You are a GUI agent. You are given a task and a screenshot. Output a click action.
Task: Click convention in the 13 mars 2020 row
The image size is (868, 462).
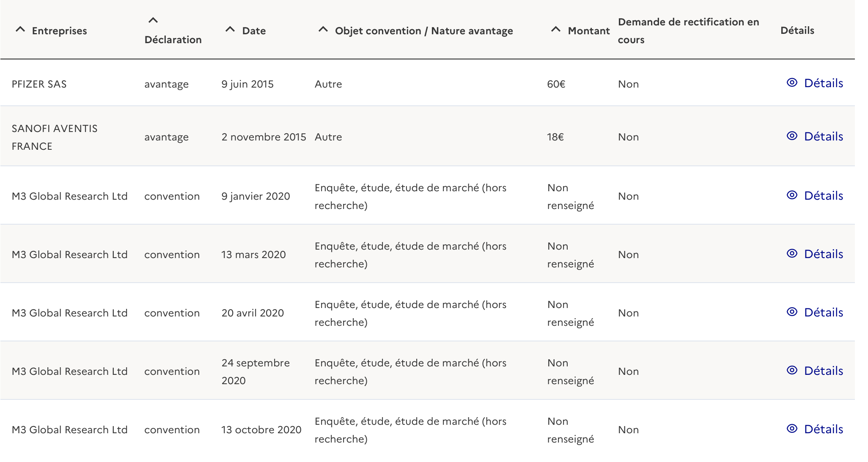tap(172, 255)
